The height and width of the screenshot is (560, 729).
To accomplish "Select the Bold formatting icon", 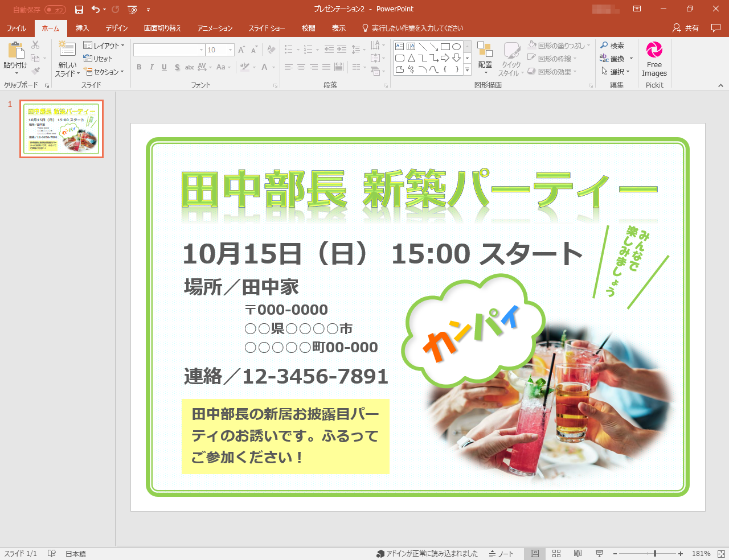I will pyautogui.click(x=138, y=67).
